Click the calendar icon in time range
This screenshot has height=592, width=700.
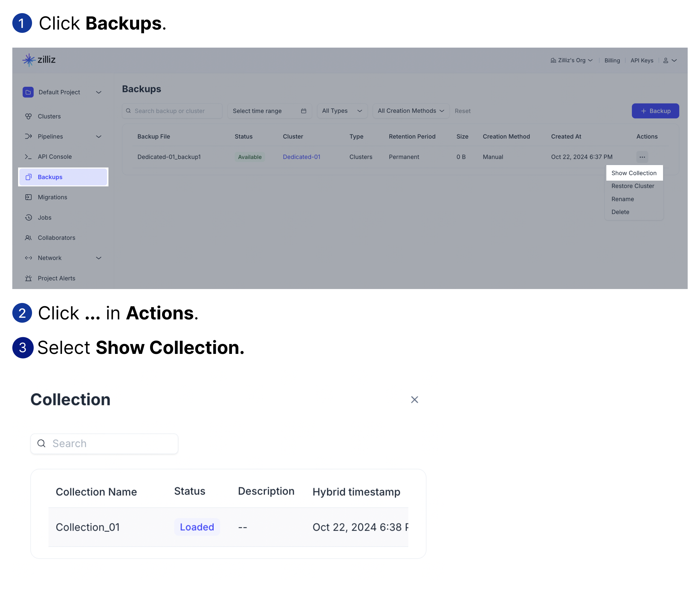click(303, 111)
